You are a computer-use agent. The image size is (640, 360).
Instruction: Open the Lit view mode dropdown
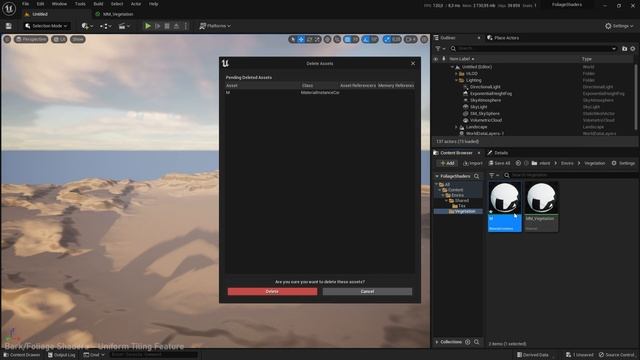click(60, 39)
